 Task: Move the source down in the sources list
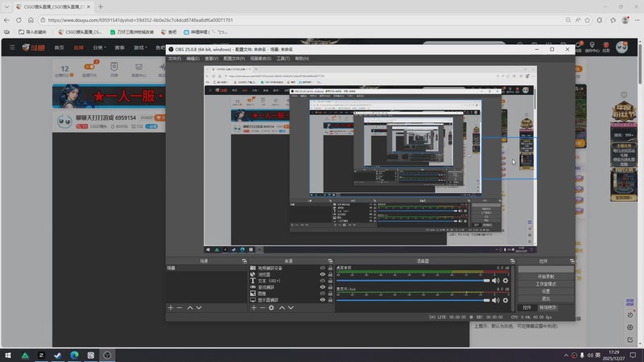(x=291, y=307)
